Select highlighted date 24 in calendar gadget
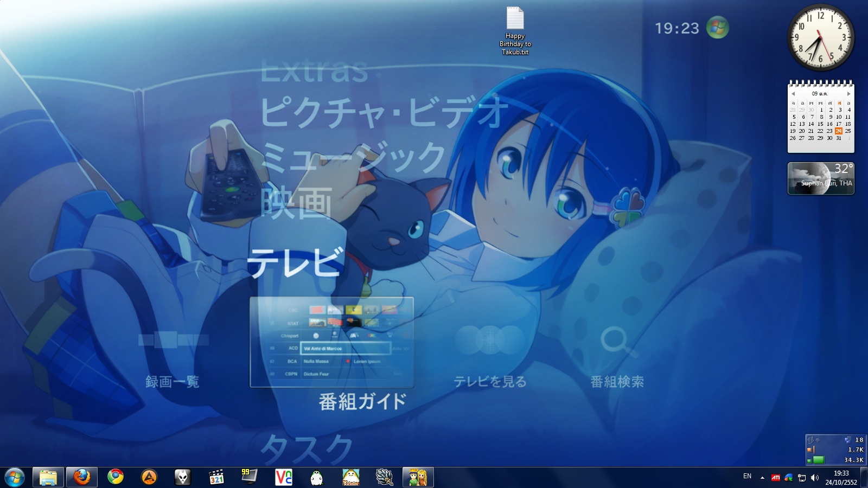 [x=839, y=131]
